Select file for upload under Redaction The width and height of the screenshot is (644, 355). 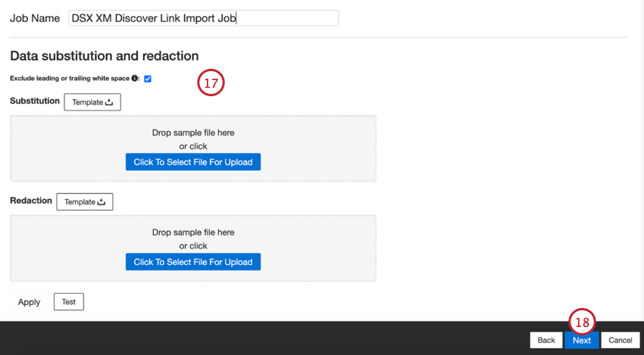(193, 262)
